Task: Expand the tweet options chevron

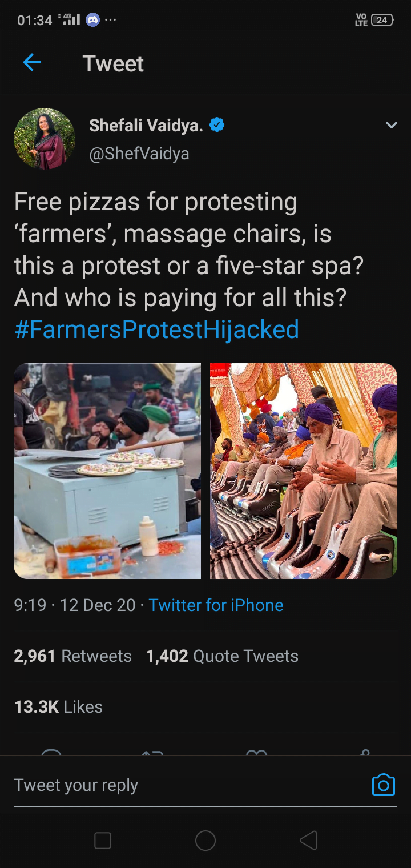Action: (391, 125)
